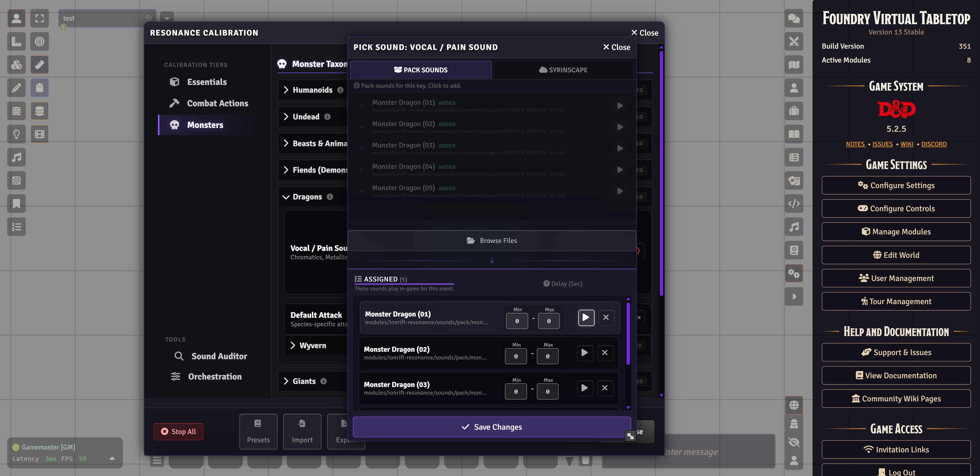Open the Card Stacks sidebar tab

coord(794,181)
